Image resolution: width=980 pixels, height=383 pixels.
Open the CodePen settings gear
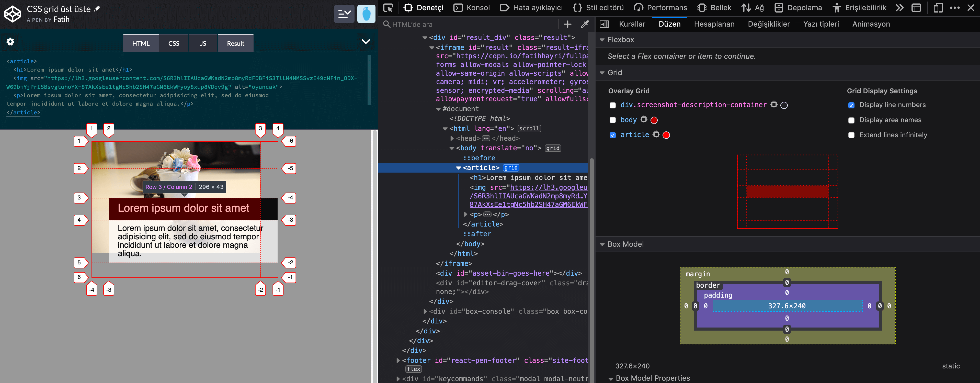click(10, 41)
